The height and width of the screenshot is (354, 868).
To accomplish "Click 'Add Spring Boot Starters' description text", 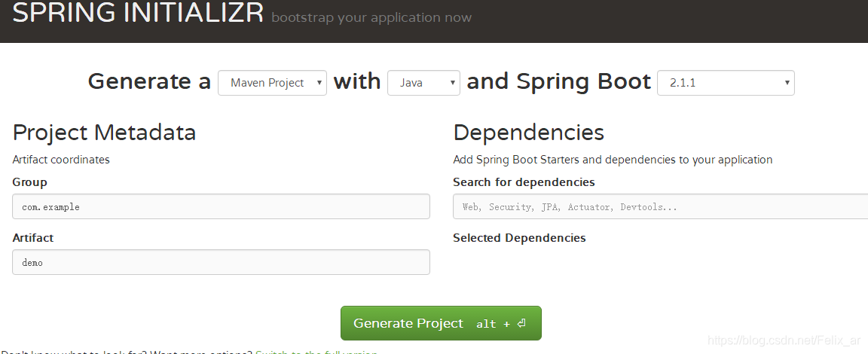I will tap(613, 160).
